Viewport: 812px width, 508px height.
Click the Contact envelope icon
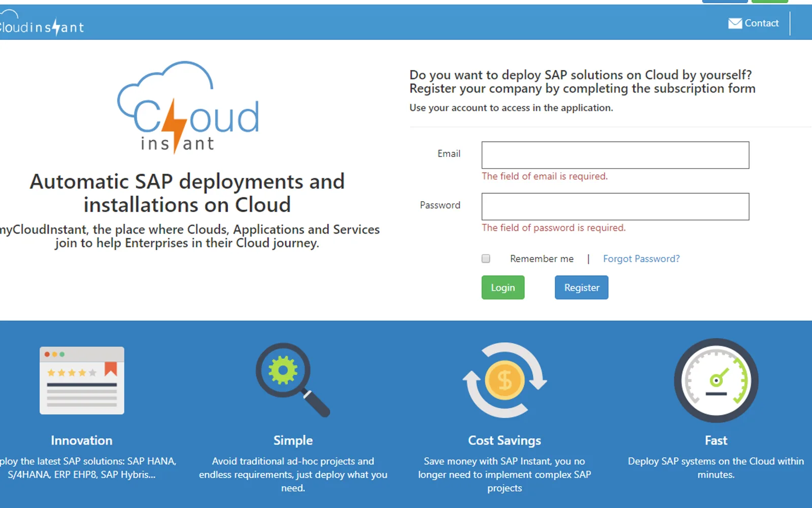735,23
